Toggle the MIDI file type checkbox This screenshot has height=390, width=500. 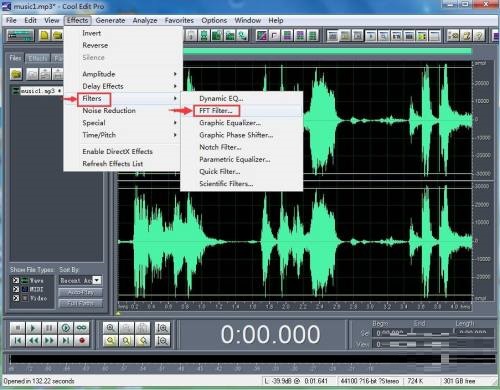[x=15, y=289]
